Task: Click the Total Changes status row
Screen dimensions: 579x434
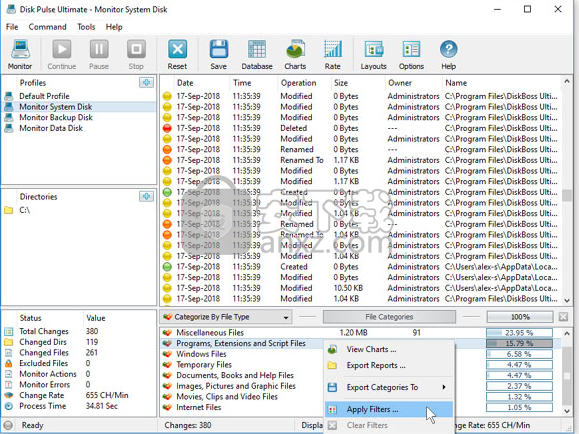Action: (x=79, y=331)
